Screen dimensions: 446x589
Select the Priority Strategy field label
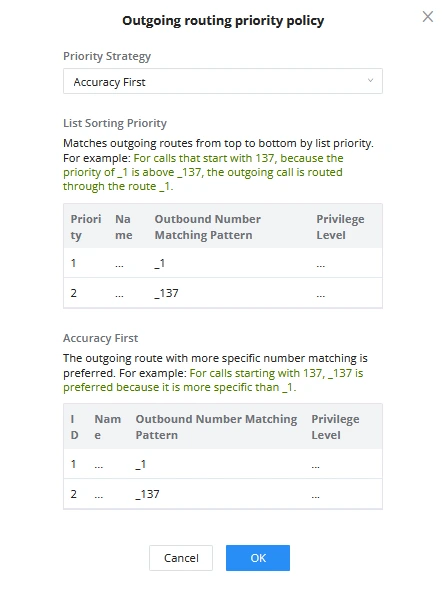[x=107, y=56]
